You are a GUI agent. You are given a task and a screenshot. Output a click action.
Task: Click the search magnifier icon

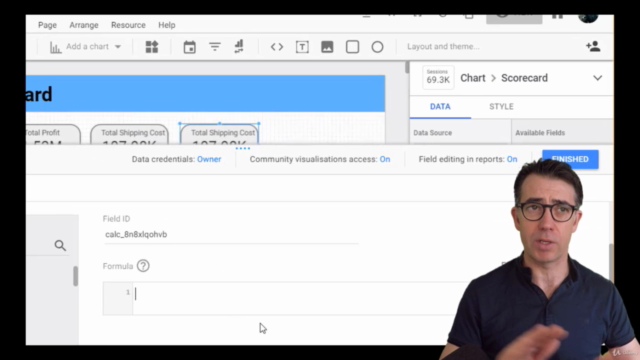coord(60,245)
